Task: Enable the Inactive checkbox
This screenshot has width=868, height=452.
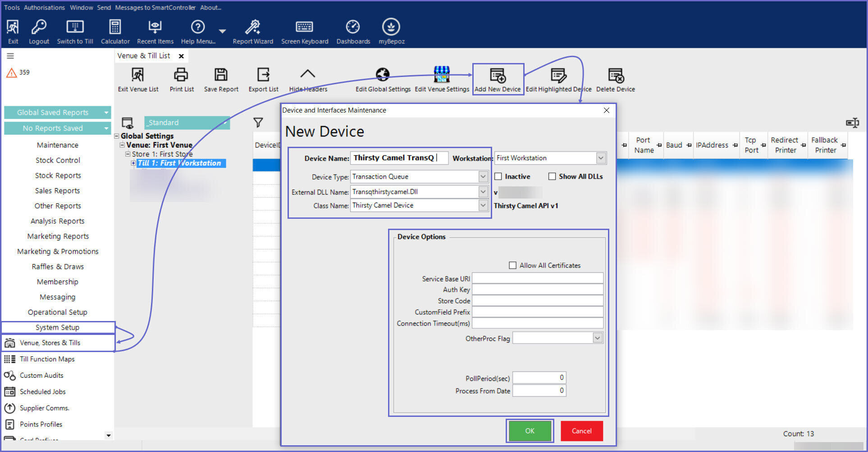Action: coord(498,176)
